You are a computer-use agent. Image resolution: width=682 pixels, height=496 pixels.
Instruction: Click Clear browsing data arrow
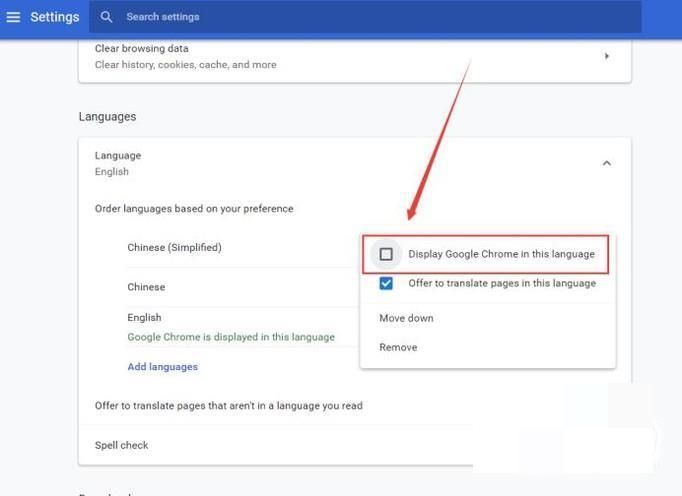click(607, 56)
